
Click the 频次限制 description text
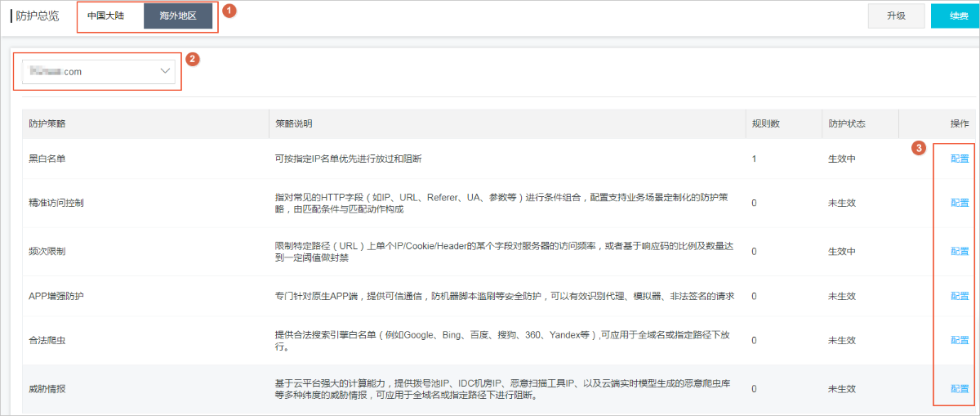click(x=504, y=251)
